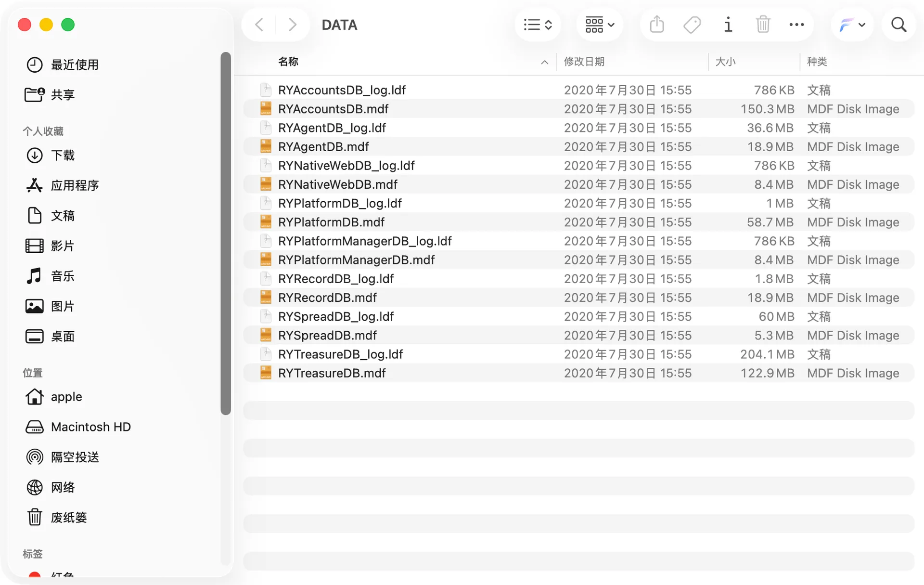Click the Share toolbar icon

click(656, 25)
